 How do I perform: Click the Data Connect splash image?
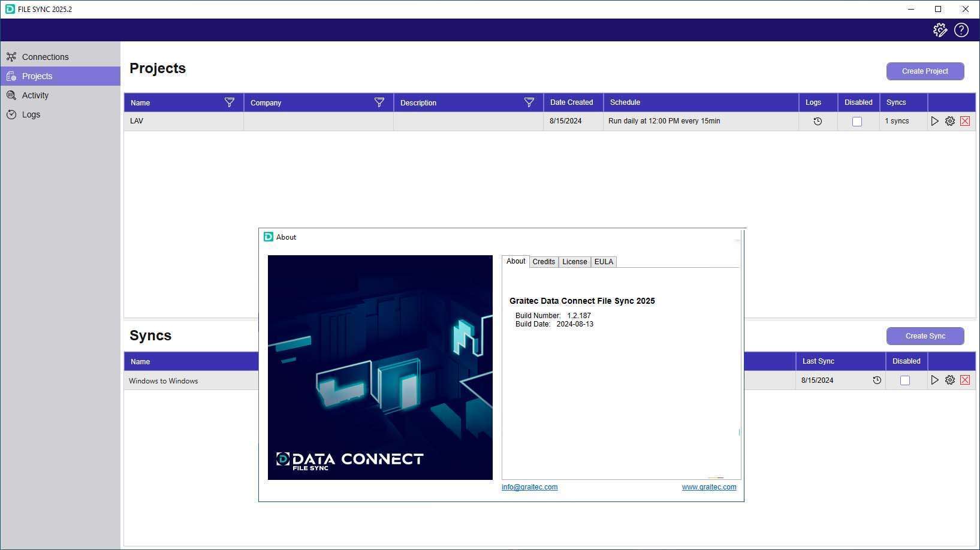[380, 367]
